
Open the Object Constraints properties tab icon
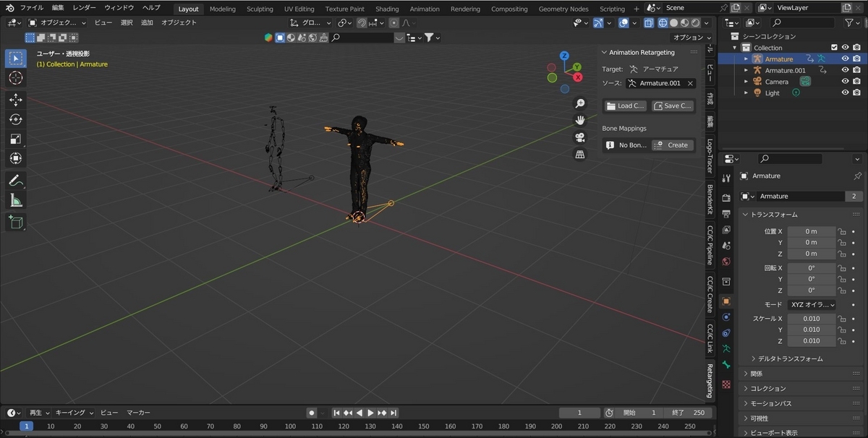click(726, 332)
